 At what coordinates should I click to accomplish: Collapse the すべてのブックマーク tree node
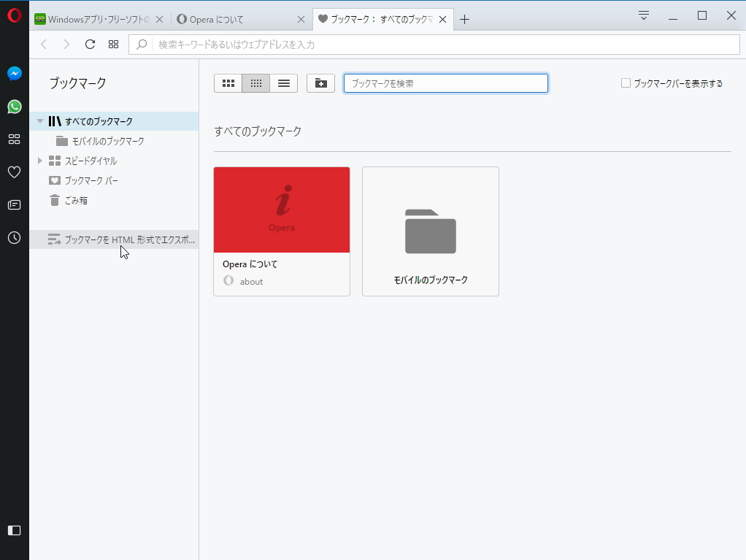click(40, 121)
